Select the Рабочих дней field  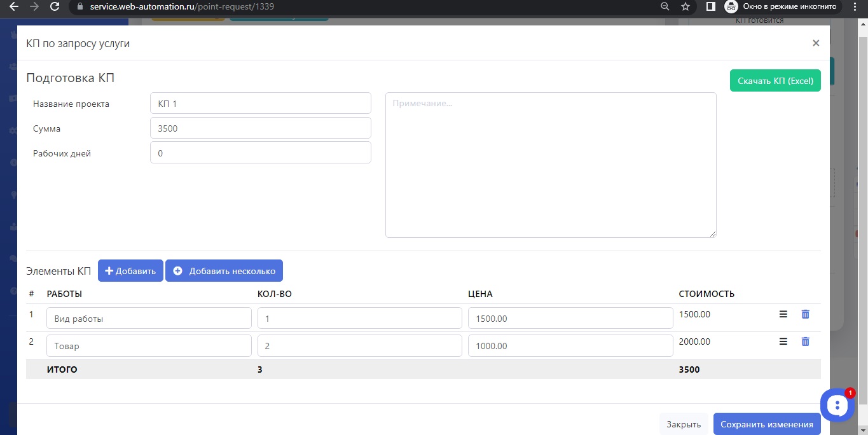tap(260, 153)
